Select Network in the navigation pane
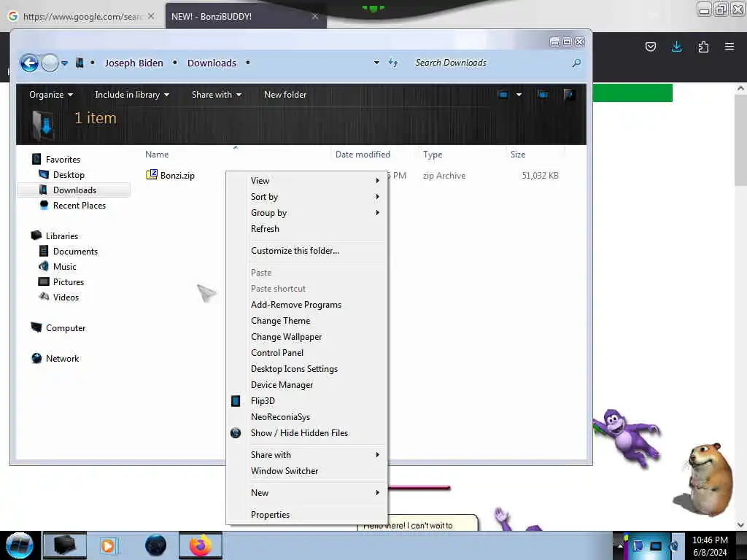The height and width of the screenshot is (560, 747). pos(63,358)
